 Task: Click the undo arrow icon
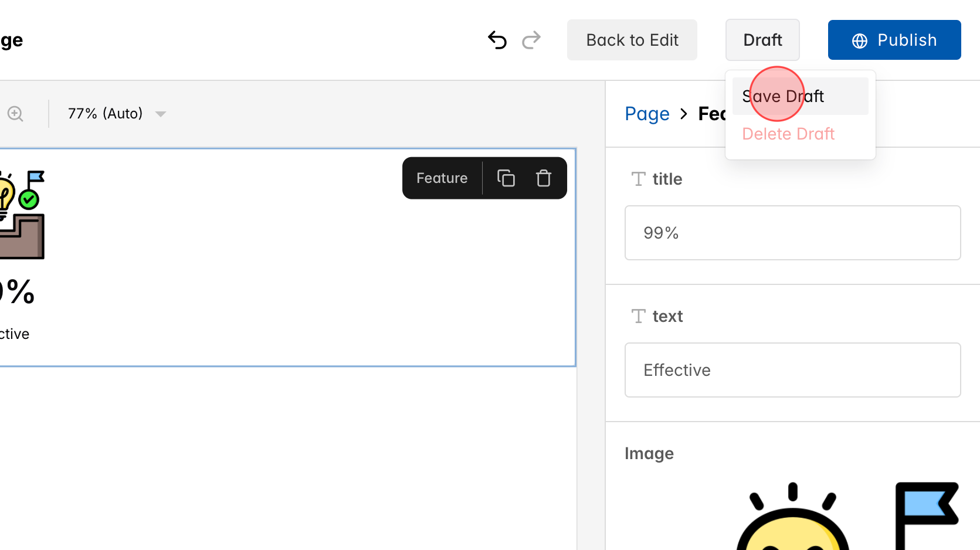[x=497, y=40]
